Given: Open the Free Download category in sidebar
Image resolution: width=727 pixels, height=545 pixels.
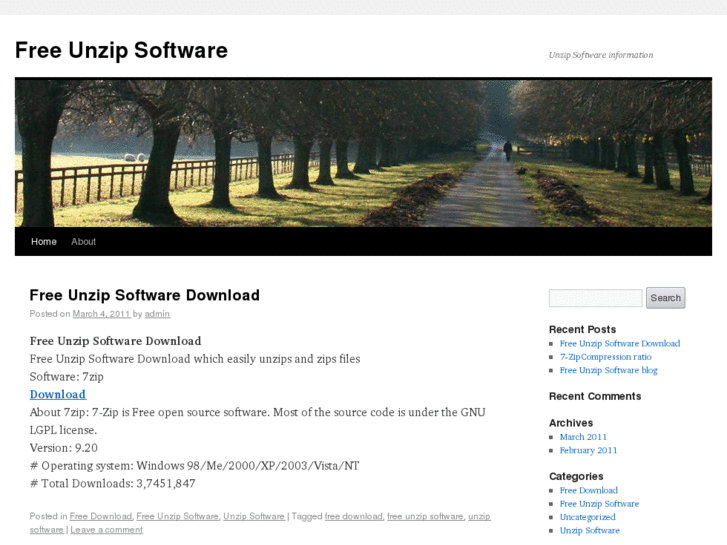Looking at the screenshot, I should [589, 490].
